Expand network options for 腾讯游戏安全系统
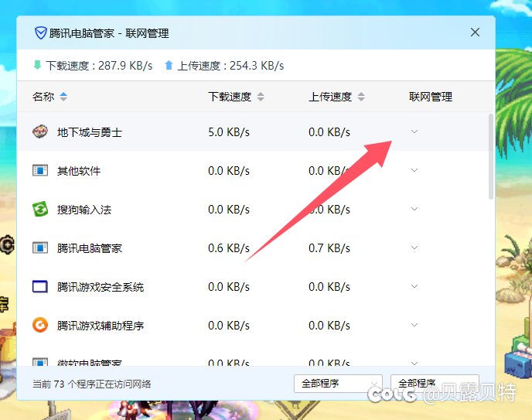The image size is (532, 420). click(414, 286)
